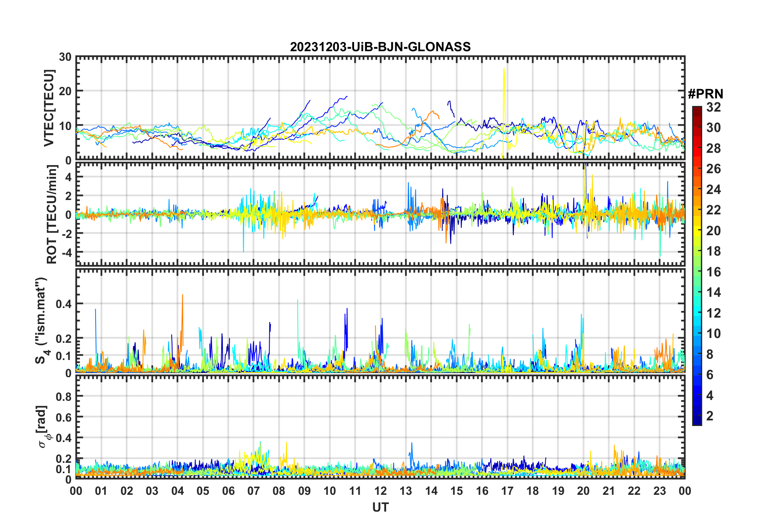Select the "UT" x-axis label
Viewport: 761px width, 532px height.
(380, 508)
